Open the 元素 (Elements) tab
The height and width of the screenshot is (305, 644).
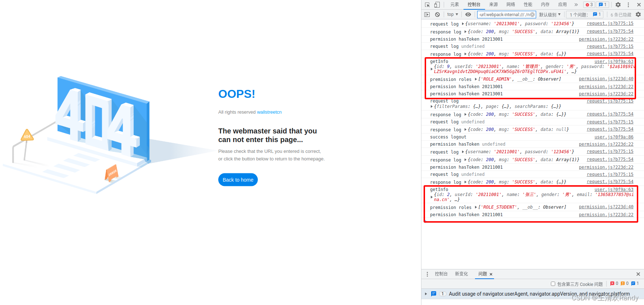(455, 5)
